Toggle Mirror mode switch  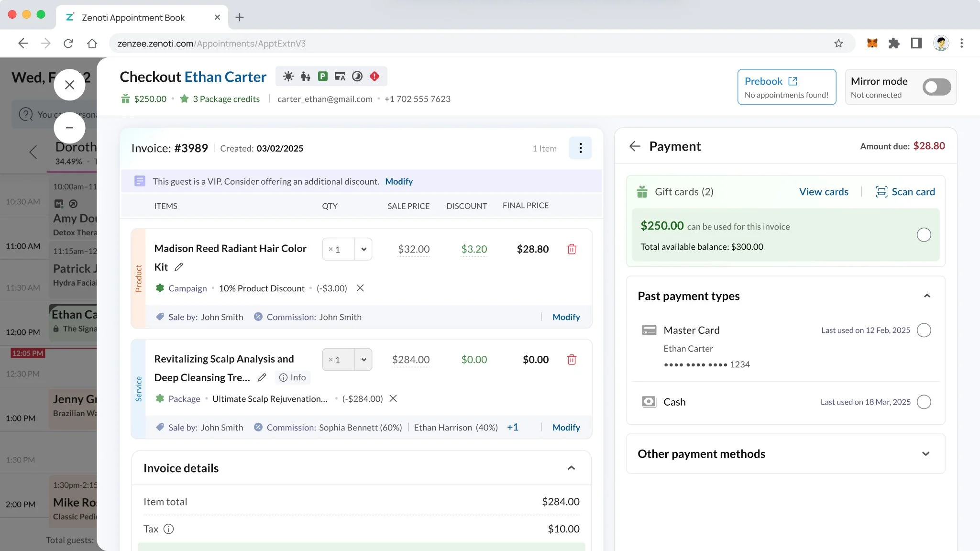pyautogui.click(x=936, y=87)
